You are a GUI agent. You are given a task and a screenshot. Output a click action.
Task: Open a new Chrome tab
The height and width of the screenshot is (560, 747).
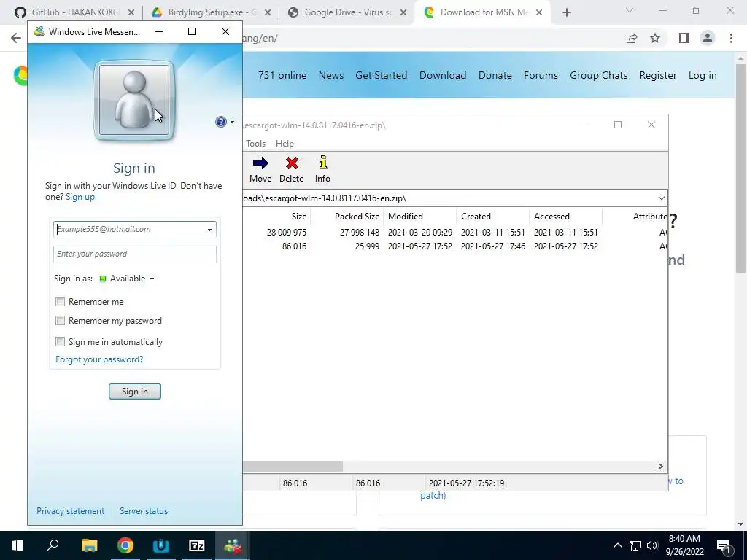[x=566, y=13]
